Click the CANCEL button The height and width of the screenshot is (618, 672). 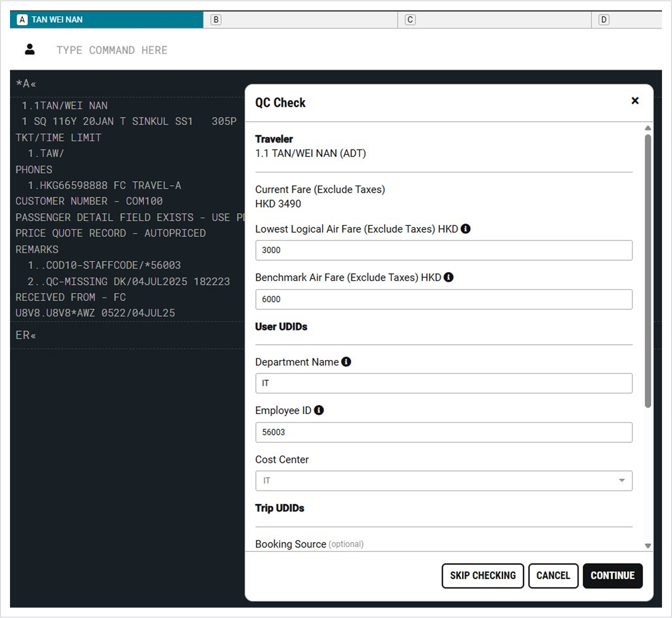pyautogui.click(x=553, y=575)
